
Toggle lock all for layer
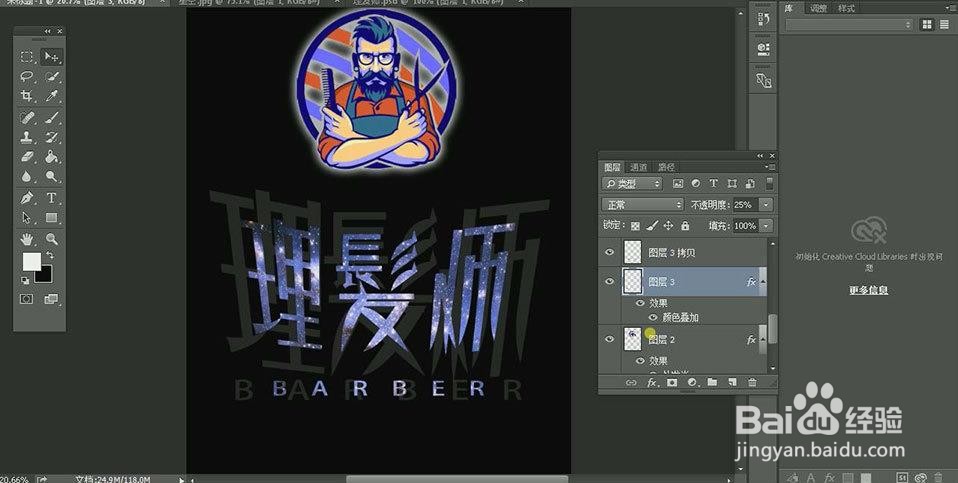685,226
